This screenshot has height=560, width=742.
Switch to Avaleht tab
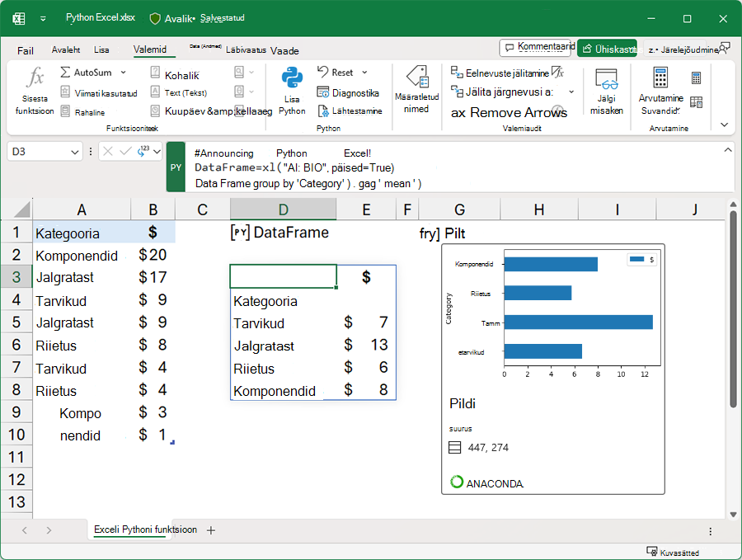pos(66,49)
